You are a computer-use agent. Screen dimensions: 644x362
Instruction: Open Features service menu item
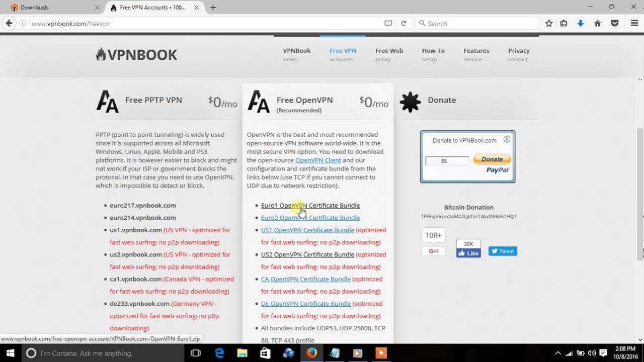click(476, 55)
